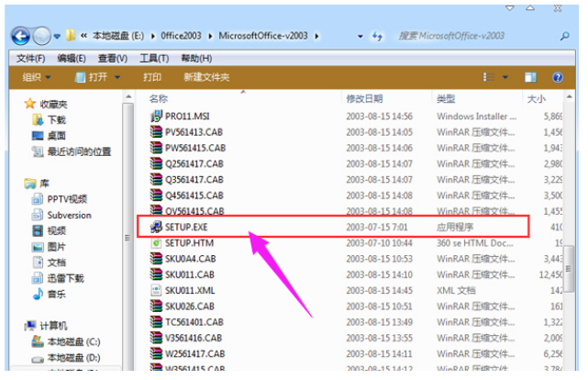Click the 打印 toolbar button
588x380 pixels.
pyautogui.click(x=152, y=77)
